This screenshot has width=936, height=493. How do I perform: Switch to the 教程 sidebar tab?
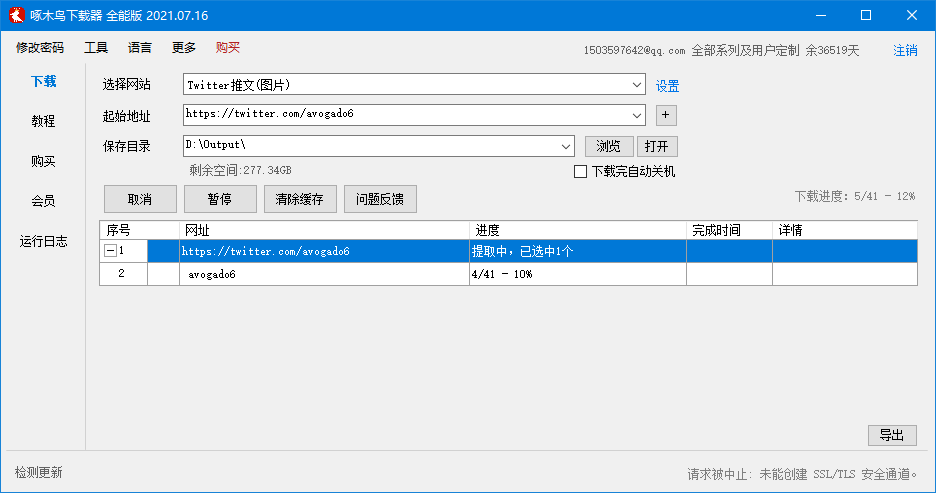[44, 121]
